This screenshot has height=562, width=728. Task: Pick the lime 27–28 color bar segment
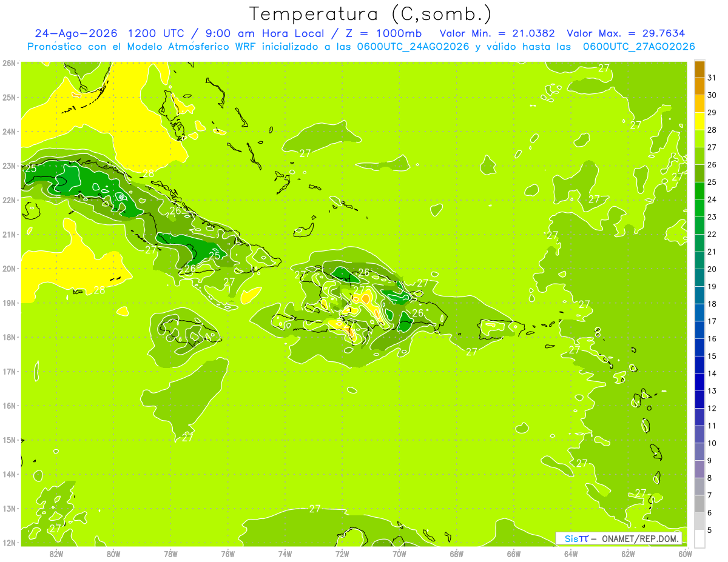coord(699,139)
